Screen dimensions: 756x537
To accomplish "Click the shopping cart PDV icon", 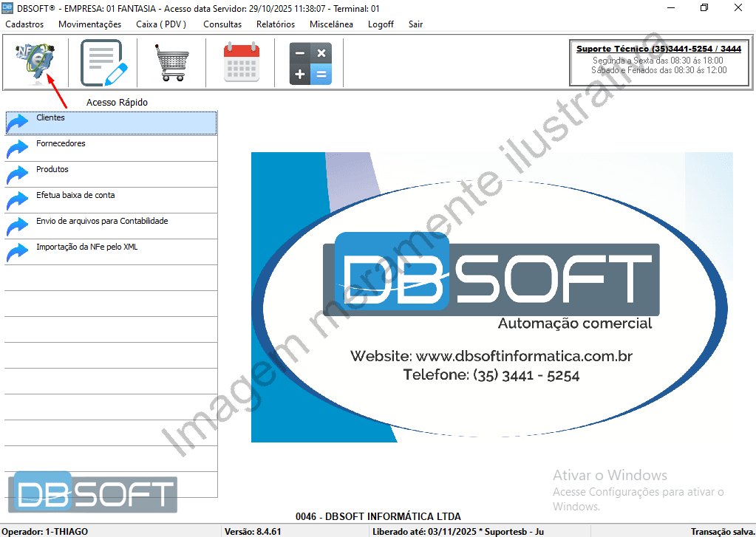I will point(171,63).
